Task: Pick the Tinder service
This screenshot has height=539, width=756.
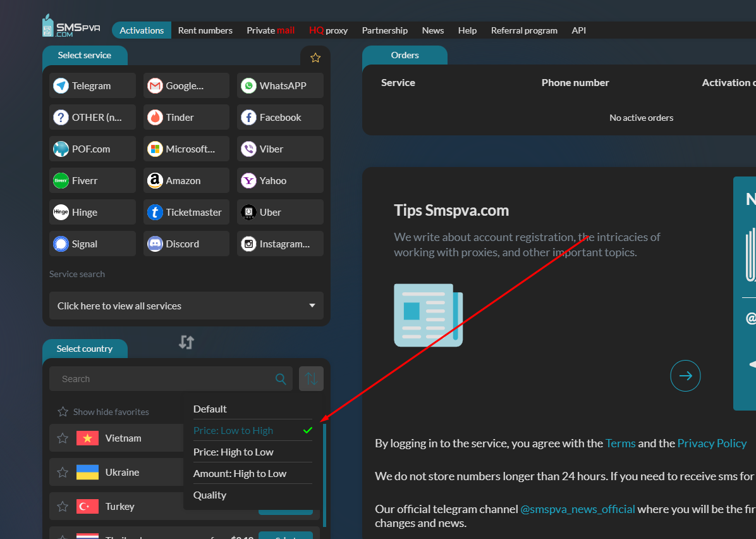Action: 186,117
